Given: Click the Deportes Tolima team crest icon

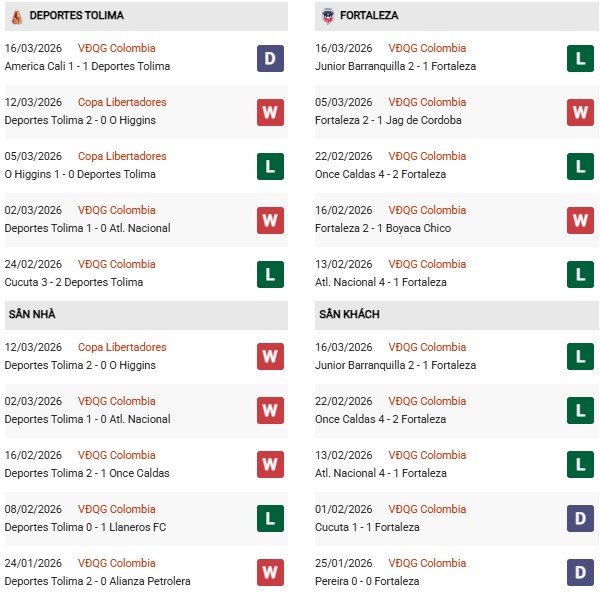Looking at the screenshot, I should coord(16,16).
